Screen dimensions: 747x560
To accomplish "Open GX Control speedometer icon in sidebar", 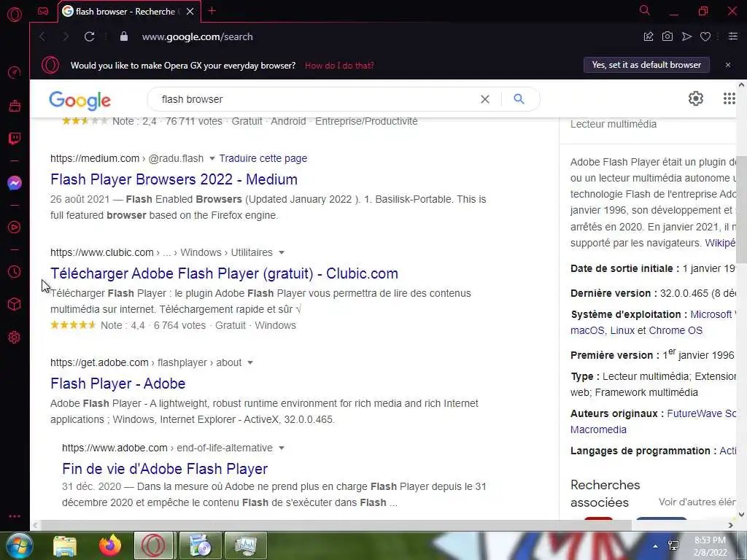I will point(15,73).
